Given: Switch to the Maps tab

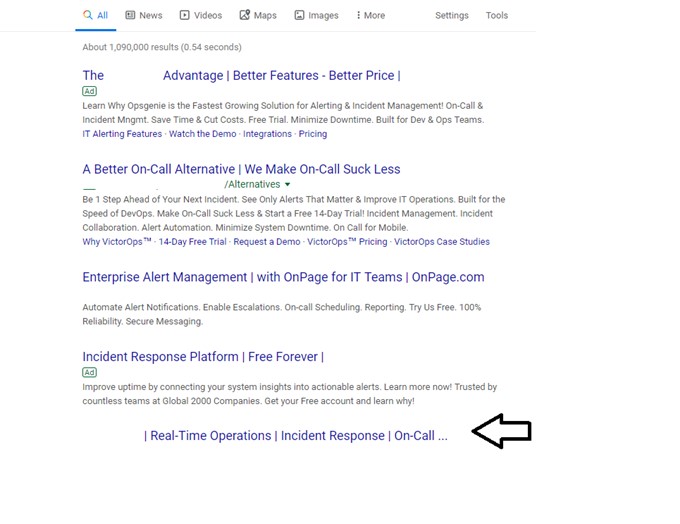Looking at the screenshot, I should tap(258, 15).
